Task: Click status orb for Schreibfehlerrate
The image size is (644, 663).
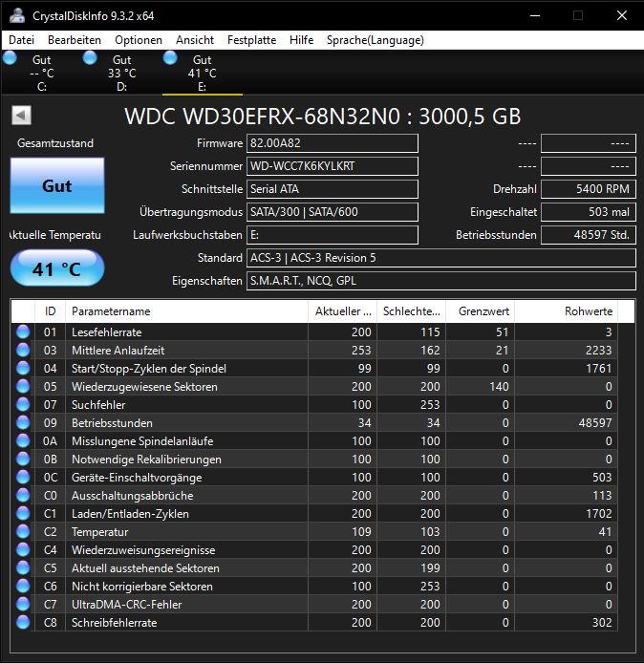Action: coord(23,623)
